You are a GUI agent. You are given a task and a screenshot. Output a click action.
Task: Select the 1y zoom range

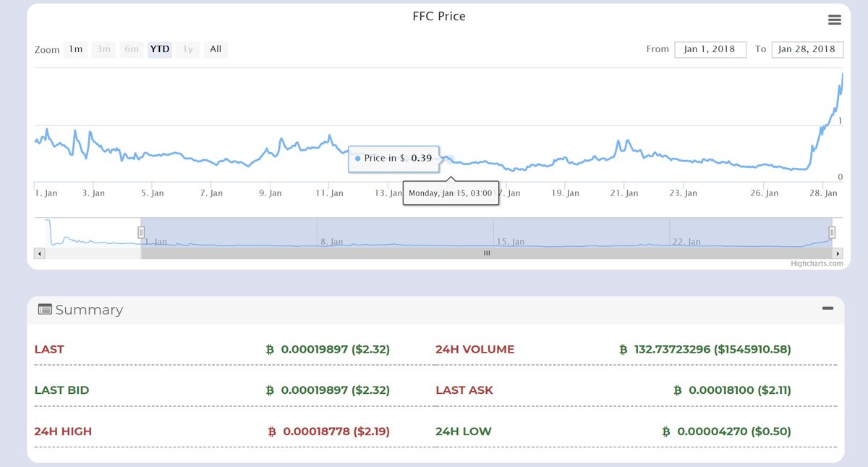[187, 49]
